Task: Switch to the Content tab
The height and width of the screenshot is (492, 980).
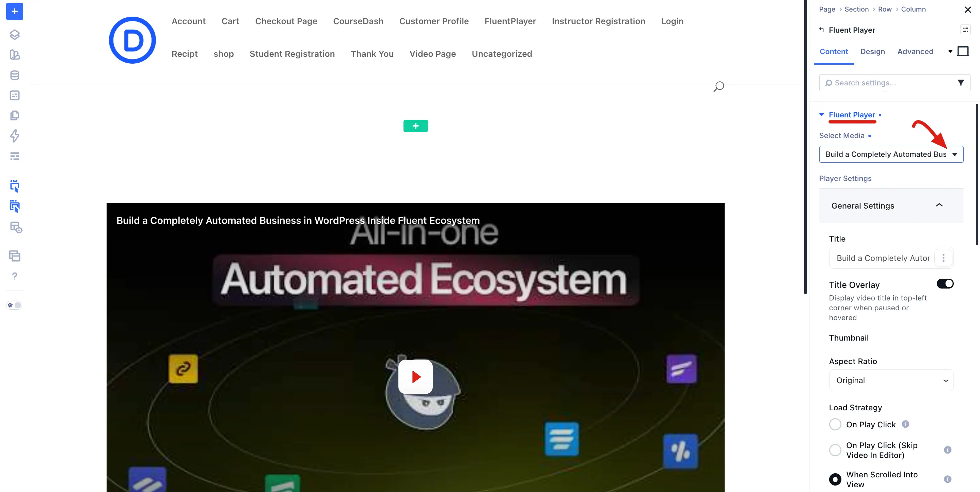Action: click(834, 51)
